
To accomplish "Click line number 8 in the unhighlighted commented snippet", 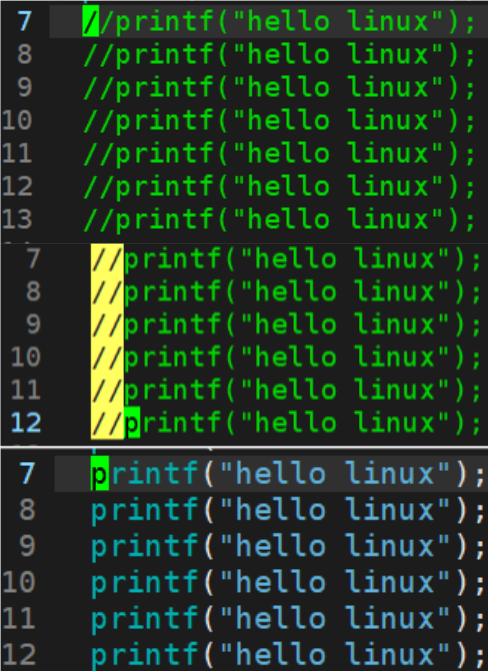I will (x=24, y=54).
